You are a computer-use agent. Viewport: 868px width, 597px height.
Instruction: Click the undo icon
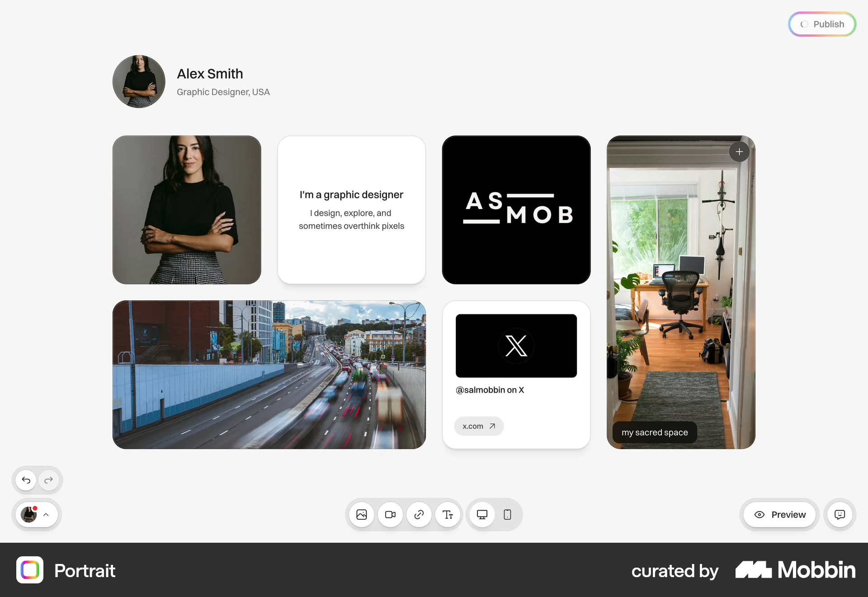(x=25, y=480)
